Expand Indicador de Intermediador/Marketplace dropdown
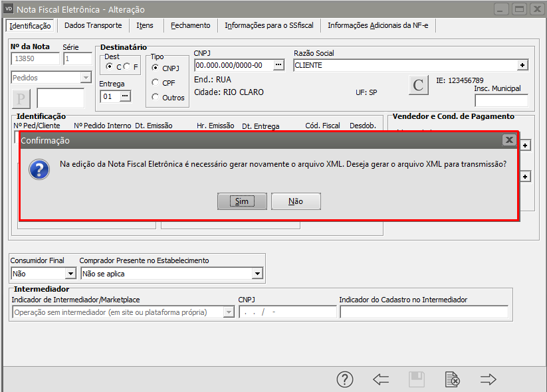This screenshot has width=547, height=392. 229,312
